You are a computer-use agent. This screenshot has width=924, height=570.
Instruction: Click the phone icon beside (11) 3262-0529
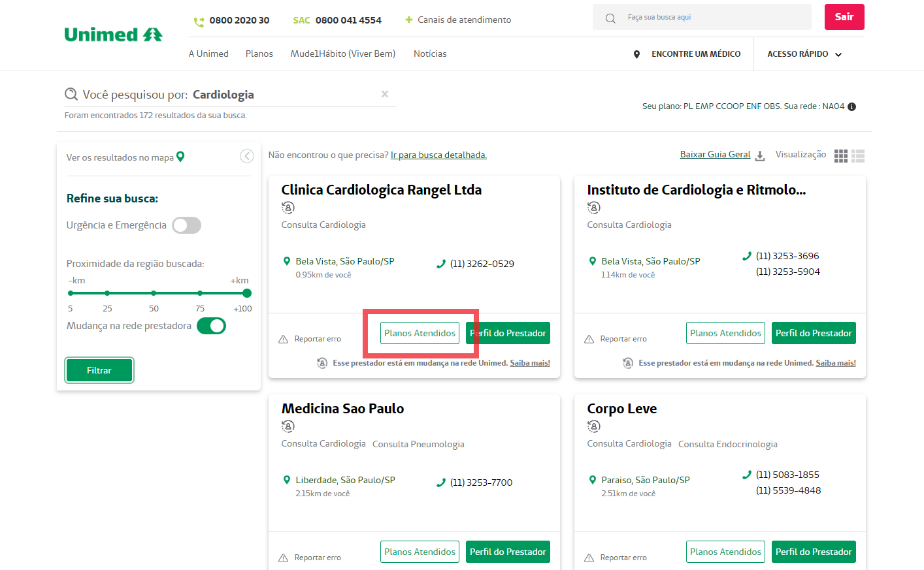coord(440,264)
